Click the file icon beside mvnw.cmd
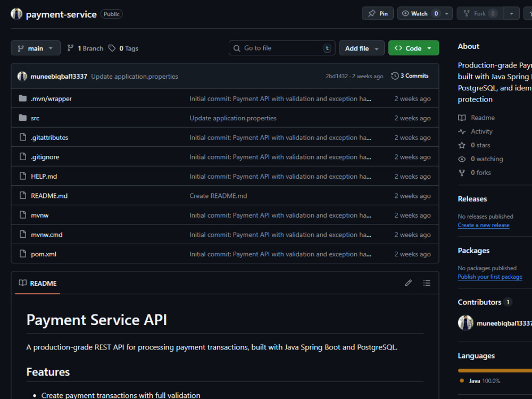532x399 pixels. 23,234
